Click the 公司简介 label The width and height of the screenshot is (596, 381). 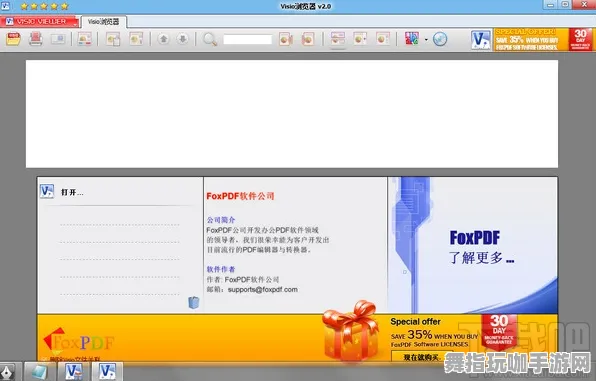[x=221, y=220]
